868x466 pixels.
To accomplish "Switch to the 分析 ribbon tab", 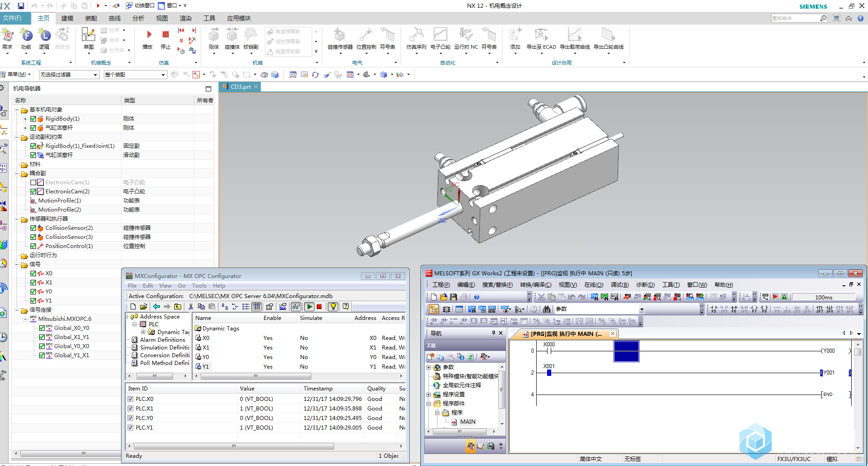I will click(138, 18).
